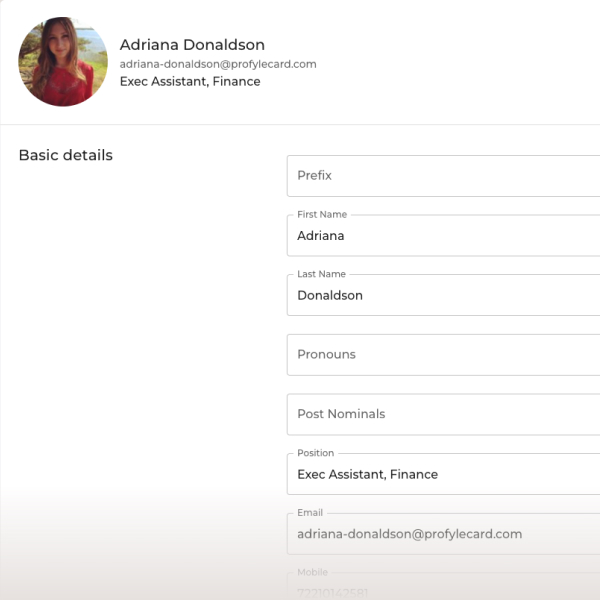Select the Basic details section heading

tap(66, 155)
